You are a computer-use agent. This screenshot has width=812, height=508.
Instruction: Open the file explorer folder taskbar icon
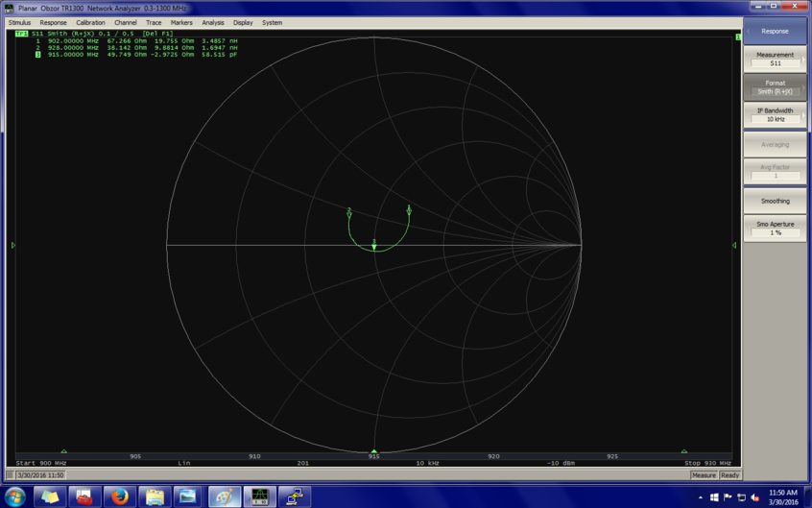(155, 496)
